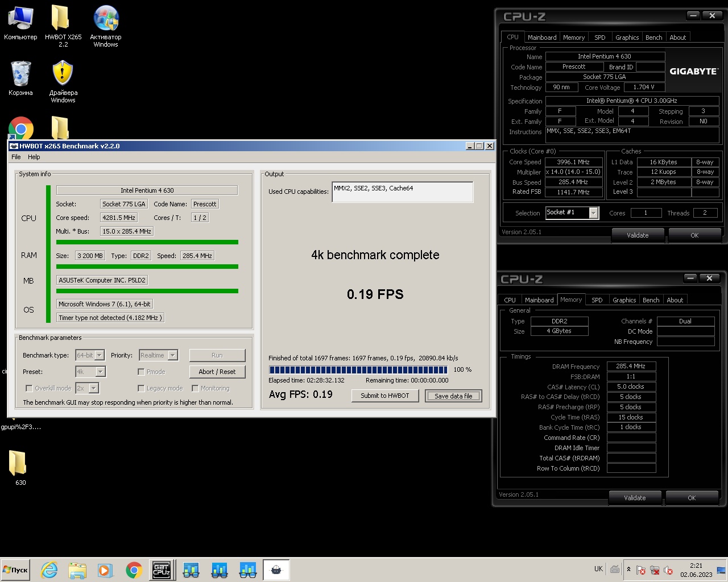Open the media player taskbar icon
Viewport: 728px width, 582px height.
click(105, 570)
